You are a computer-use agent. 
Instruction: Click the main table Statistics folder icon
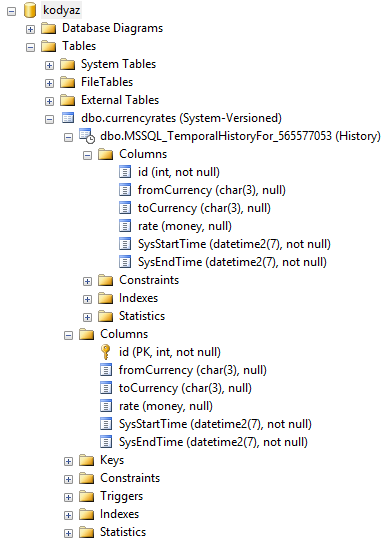tap(87, 532)
